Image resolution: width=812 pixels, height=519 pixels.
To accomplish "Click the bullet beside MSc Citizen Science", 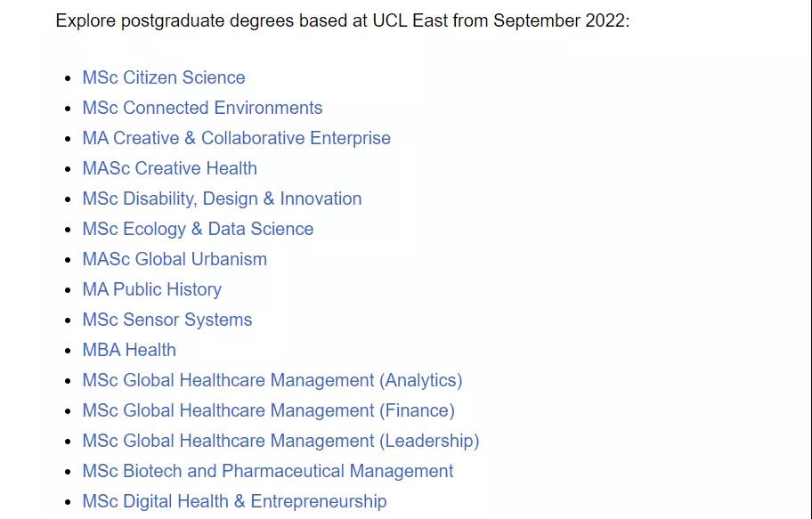I will pyautogui.click(x=68, y=78).
